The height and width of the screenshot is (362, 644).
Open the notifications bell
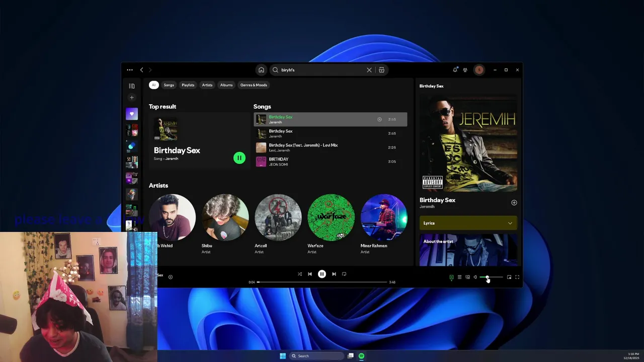tap(455, 70)
